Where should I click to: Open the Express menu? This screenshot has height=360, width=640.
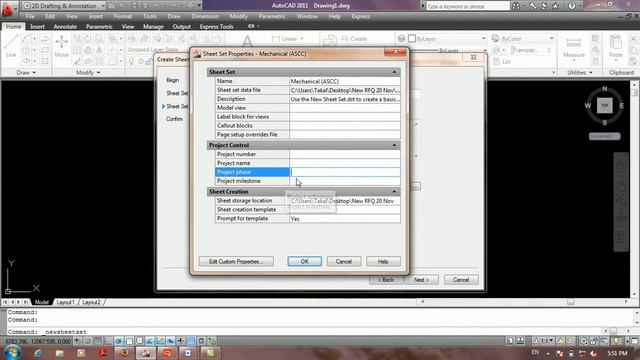[x=360, y=16]
